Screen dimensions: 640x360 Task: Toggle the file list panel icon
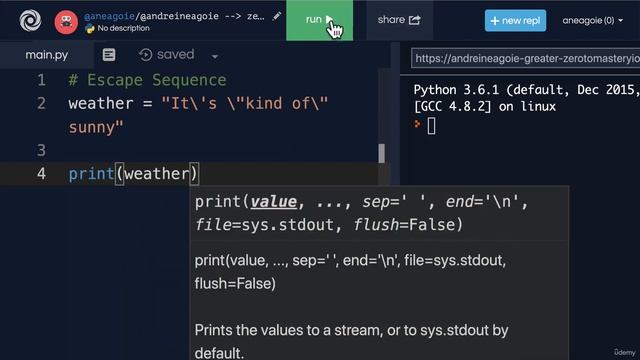coord(109,55)
